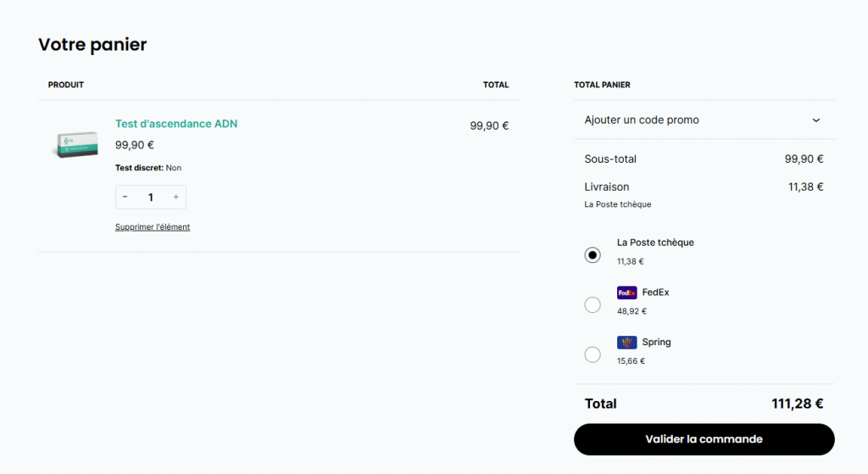The image size is (868, 474).
Task: Click Supprimer l'élément link
Action: tap(153, 227)
